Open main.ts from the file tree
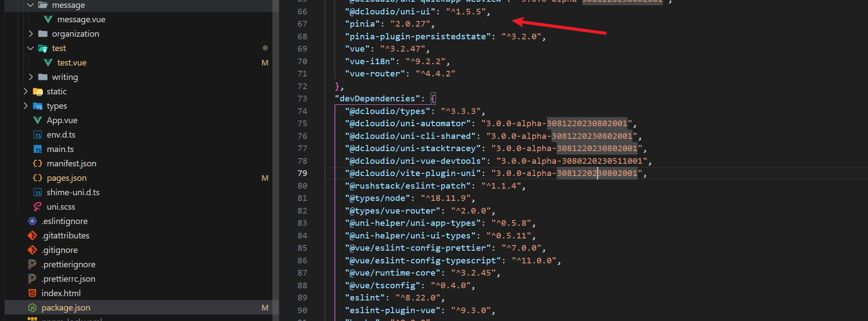 (60, 149)
